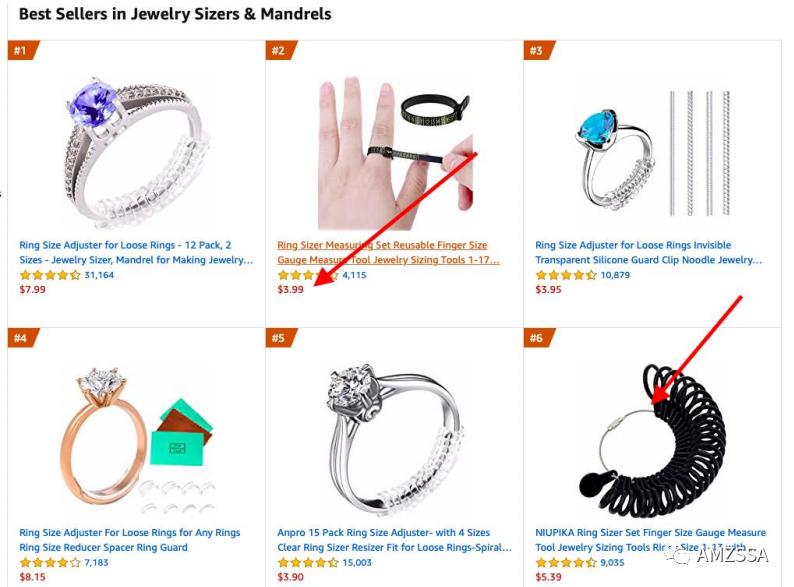View the 10,879 ratings of the #3 product
The image size is (794, 587).
pos(615,275)
